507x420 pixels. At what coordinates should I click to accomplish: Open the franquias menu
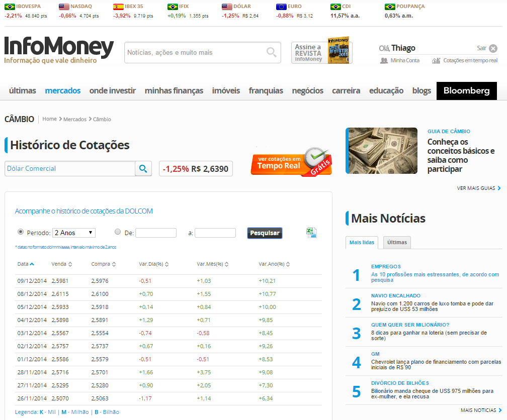point(266,91)
